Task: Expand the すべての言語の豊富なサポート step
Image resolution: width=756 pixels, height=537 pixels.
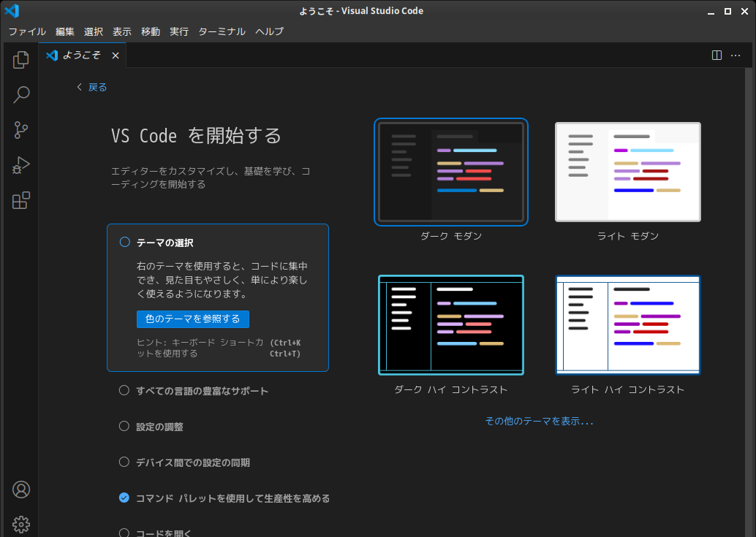Action: pos(202,391)
